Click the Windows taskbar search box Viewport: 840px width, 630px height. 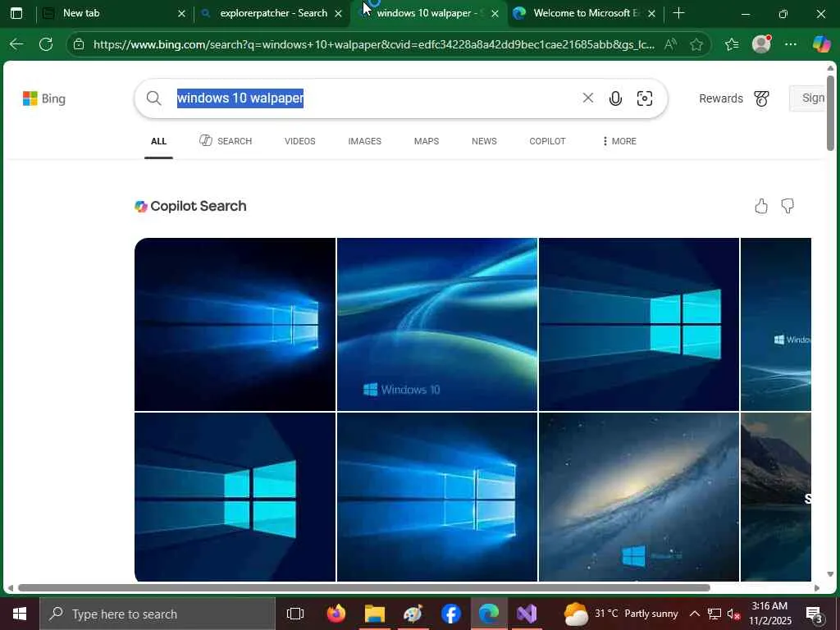pyautogui.click(x=157, y=614)
